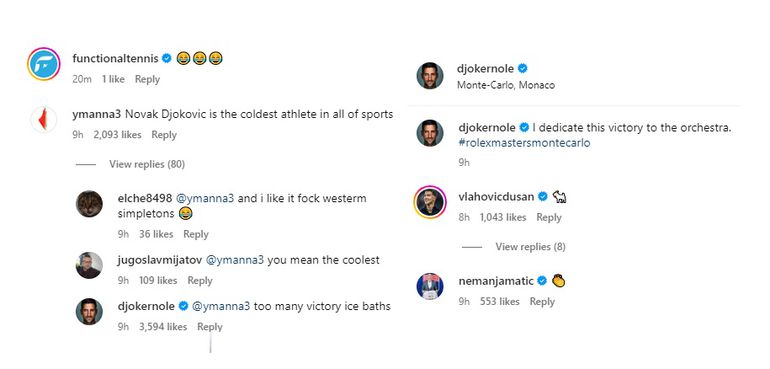Click djokernole avatar beside Monte-Carlo location
This screenshot has width=770, height=369.
point(430,76)
